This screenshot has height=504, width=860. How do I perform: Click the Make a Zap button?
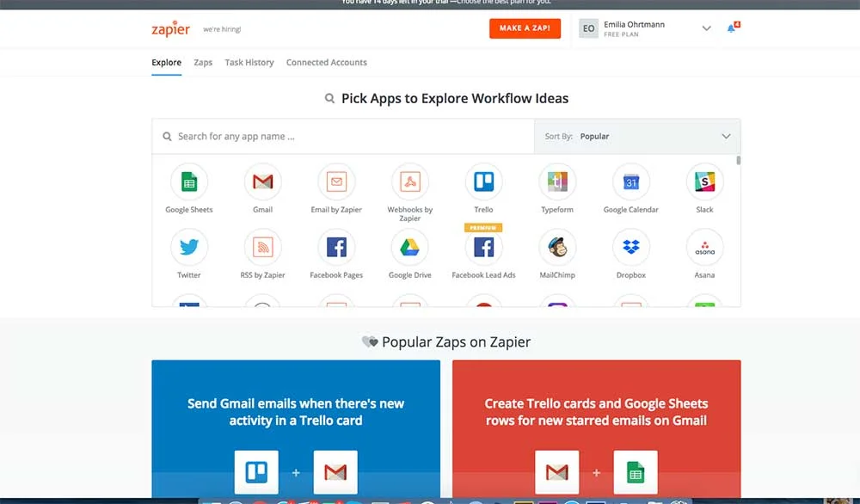(525, 28)
